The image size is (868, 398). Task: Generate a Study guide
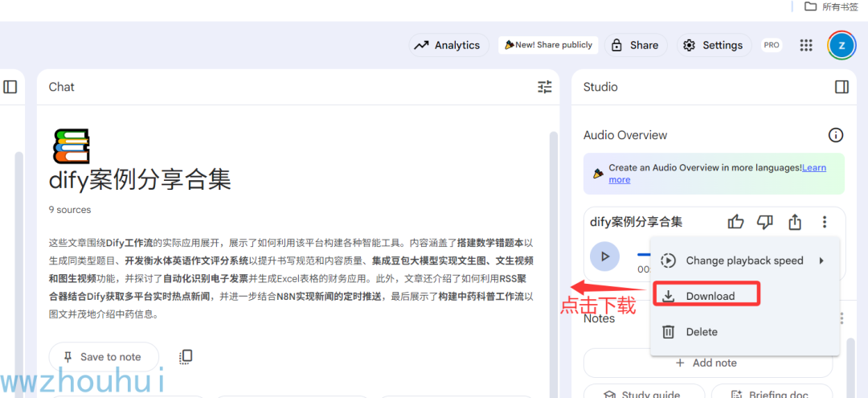645,392
